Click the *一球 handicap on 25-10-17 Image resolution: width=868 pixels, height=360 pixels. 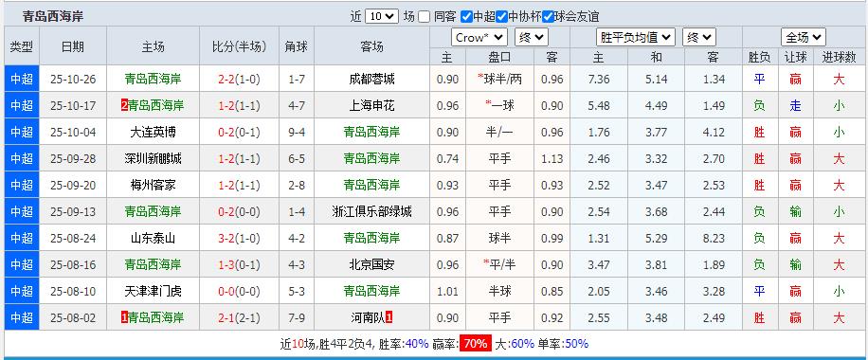[x=499, y=106]
